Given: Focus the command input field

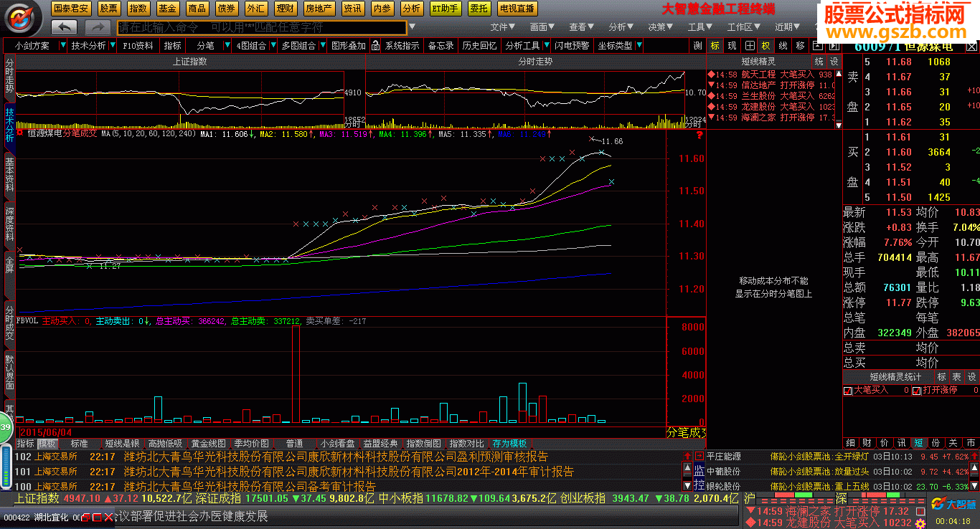Looking at the screenshot, I should tap(261, 27).
